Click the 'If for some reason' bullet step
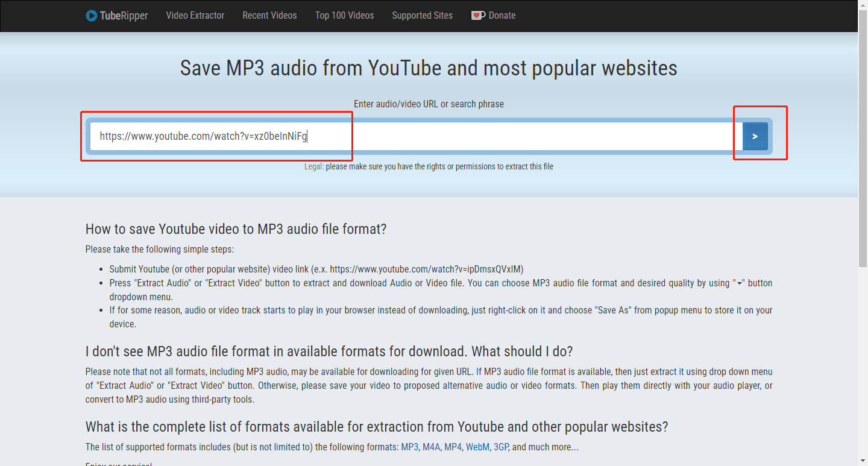This screenshot has width=868, height=466. (441, 317)
